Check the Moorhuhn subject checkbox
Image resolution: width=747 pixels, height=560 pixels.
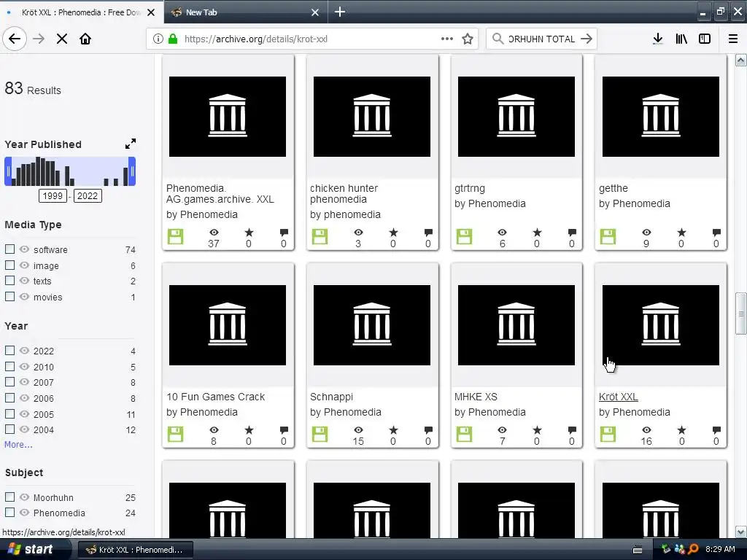coord(9,497)
